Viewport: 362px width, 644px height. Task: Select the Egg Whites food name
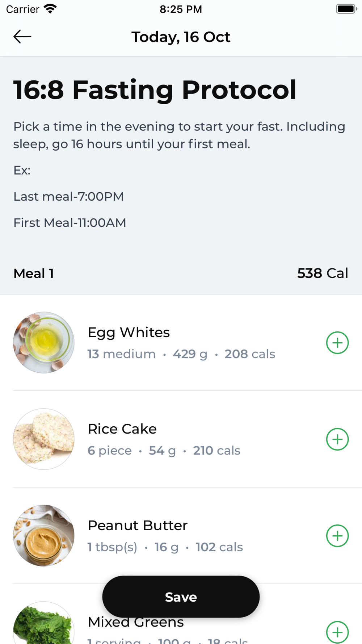(x=129, y=333)
